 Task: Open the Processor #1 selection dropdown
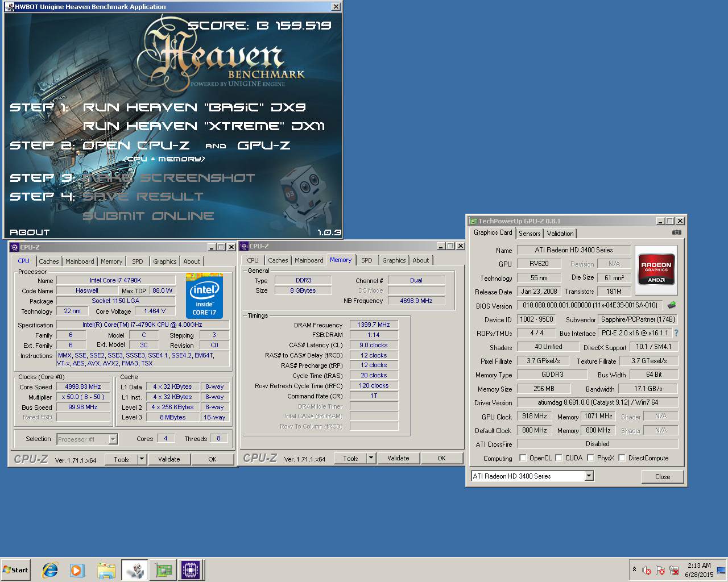pyautogui.click(x=113, y=439)
